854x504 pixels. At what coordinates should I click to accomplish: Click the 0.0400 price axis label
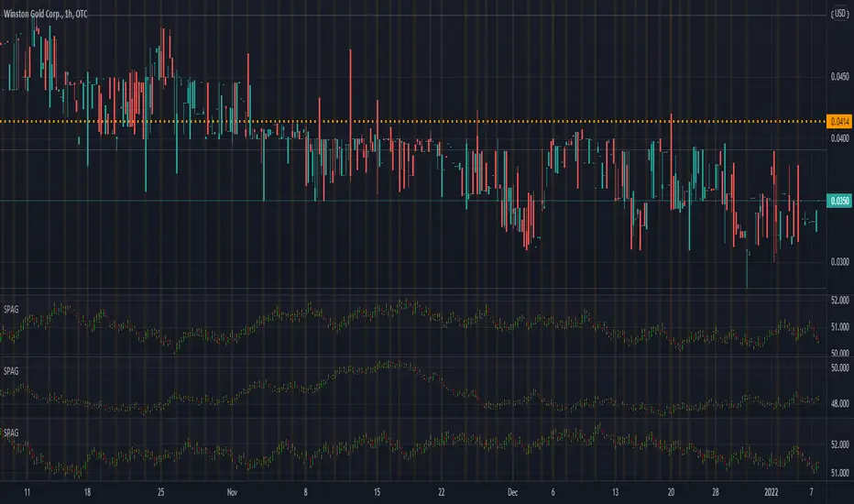pos(838,138)
